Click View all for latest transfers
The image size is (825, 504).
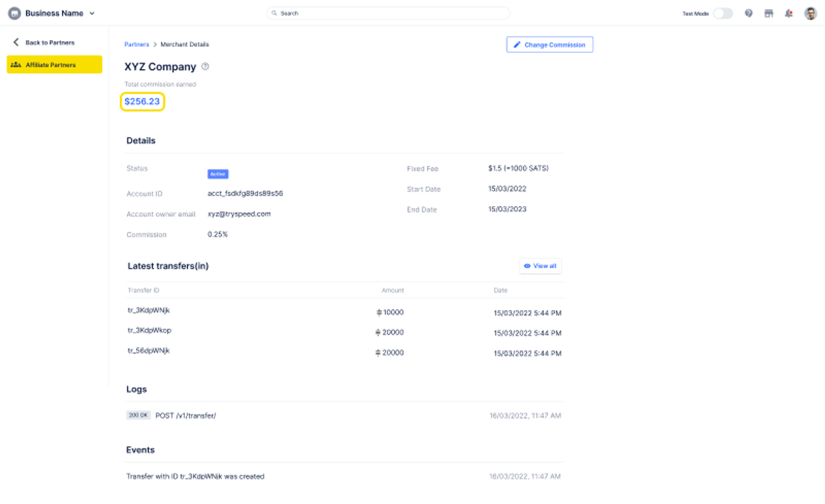pos(540,266)
